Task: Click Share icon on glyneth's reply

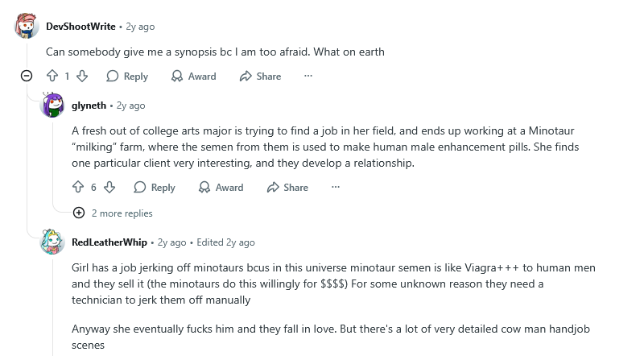Action: (x=273, y=188)
